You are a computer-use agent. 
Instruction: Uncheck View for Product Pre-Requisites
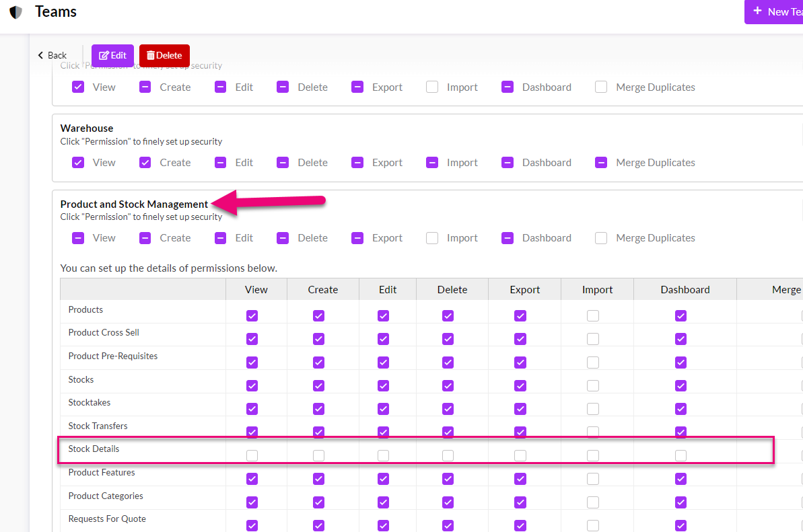(x=252, y=362)
